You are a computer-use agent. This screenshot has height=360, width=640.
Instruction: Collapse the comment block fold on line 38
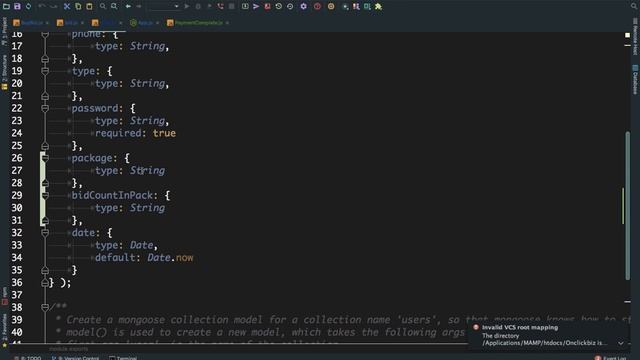45,307
